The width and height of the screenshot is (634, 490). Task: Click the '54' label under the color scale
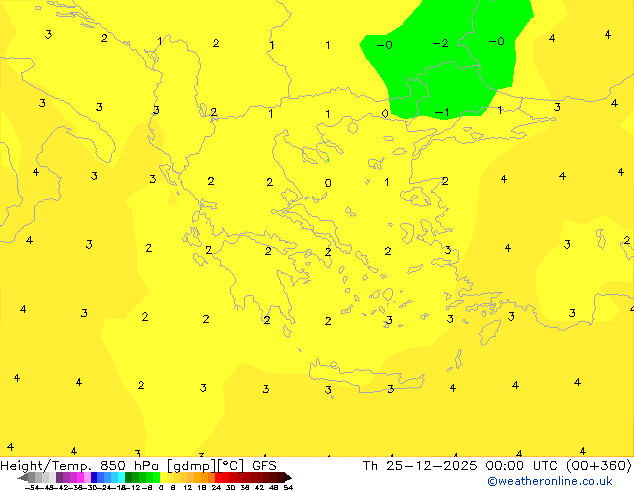[x=288, y=487]
